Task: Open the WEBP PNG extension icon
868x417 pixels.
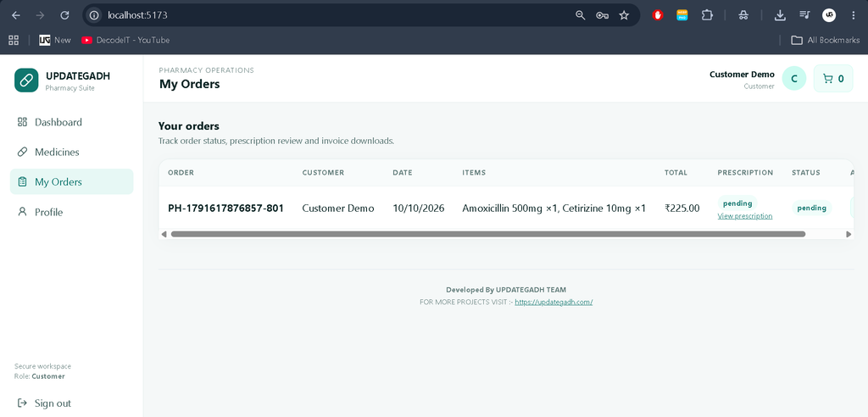Action: tap(682, 15)
